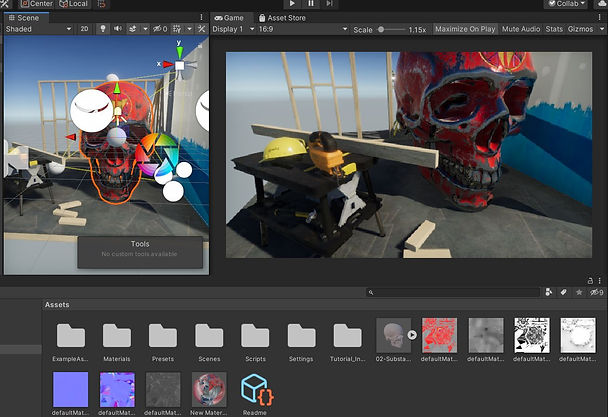
Task: Select the purple normal map defaultMat texture
Action: coord(117,394)
